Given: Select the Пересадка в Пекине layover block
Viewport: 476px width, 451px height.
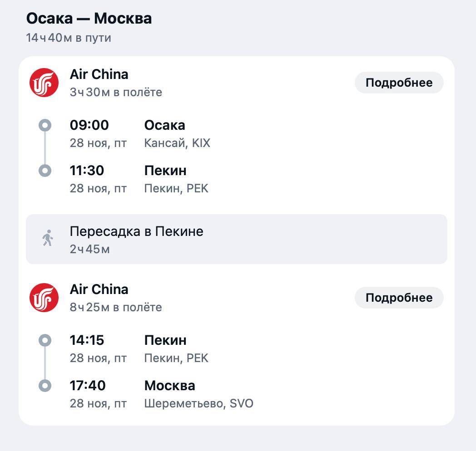Looking at the screenshot, I should (237, 239).
